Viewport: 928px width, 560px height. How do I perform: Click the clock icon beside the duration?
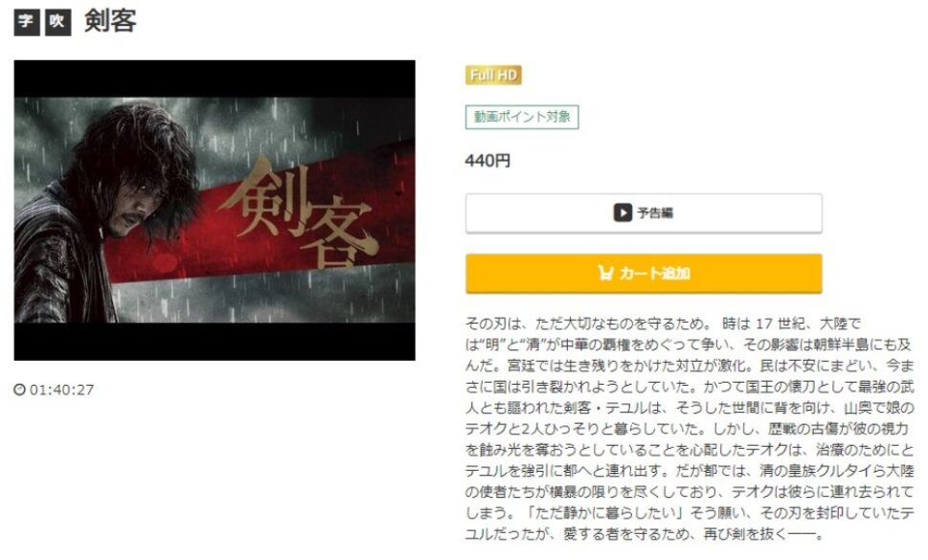click(19, 390)
